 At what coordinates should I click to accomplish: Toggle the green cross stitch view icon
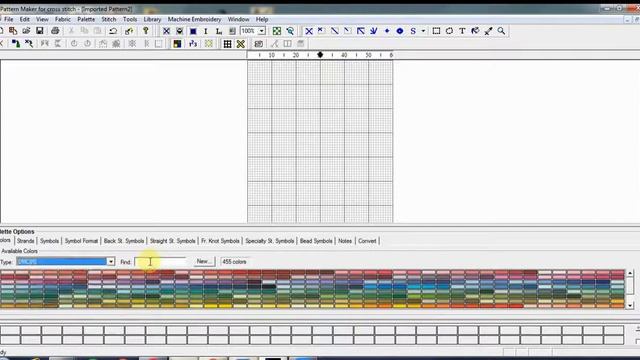[241, 44]
